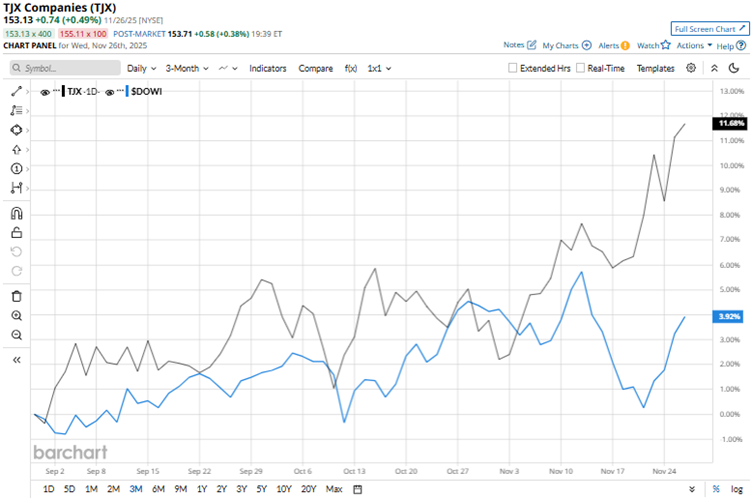This screenshot has width=752, height=499.
Task: Toggle log scale mode
Action: pyautogui.click(x=737, y=489)
